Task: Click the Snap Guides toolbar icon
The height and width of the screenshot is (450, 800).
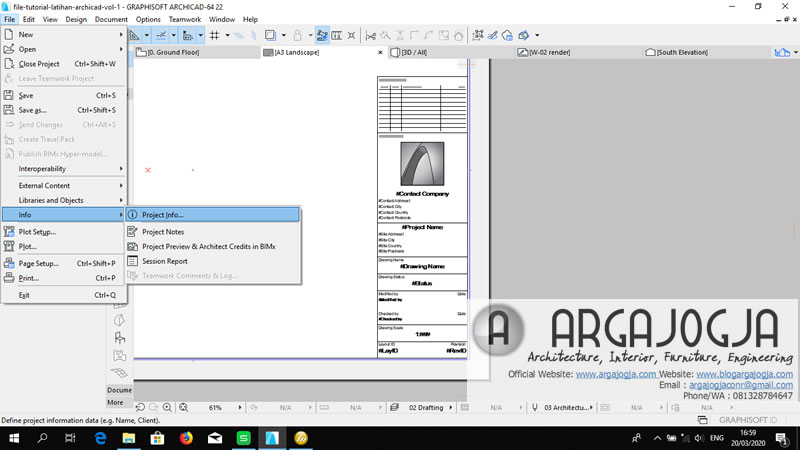Action: point(161,35)
